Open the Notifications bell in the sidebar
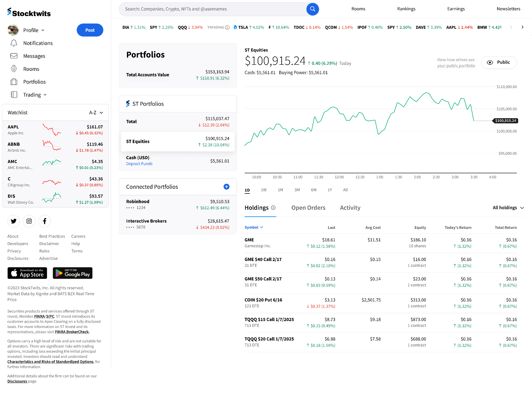 (14, 43)
